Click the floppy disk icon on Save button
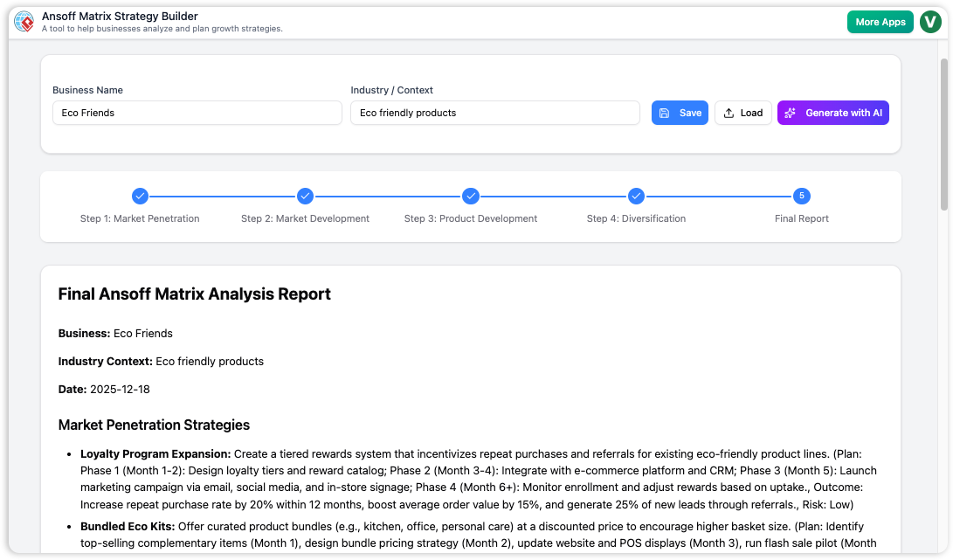 coord(664,112)
